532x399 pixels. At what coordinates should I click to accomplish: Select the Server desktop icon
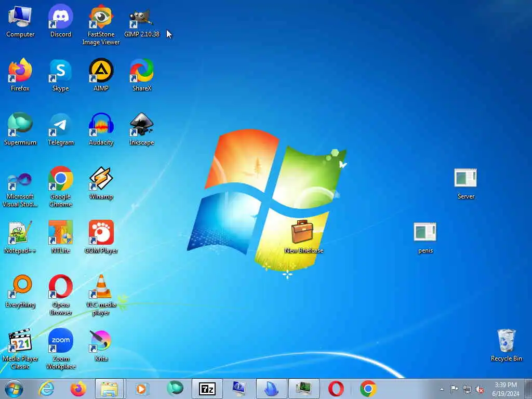465,183
